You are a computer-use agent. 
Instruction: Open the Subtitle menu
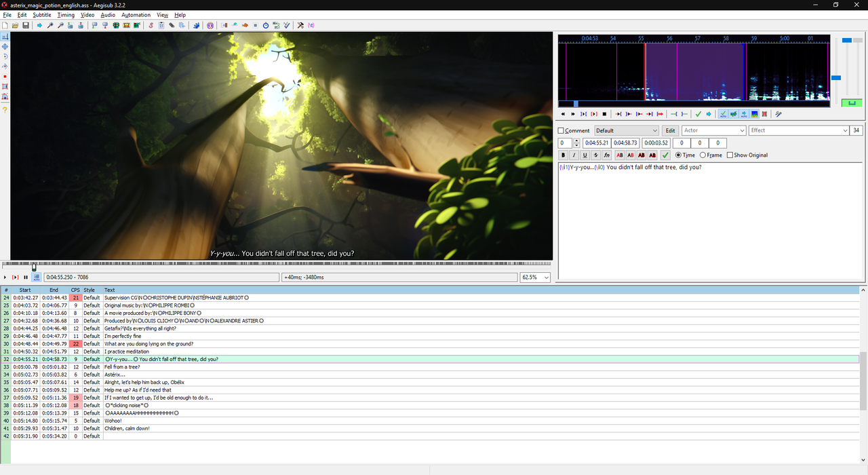pyautogui.click(x=42, y=15)
